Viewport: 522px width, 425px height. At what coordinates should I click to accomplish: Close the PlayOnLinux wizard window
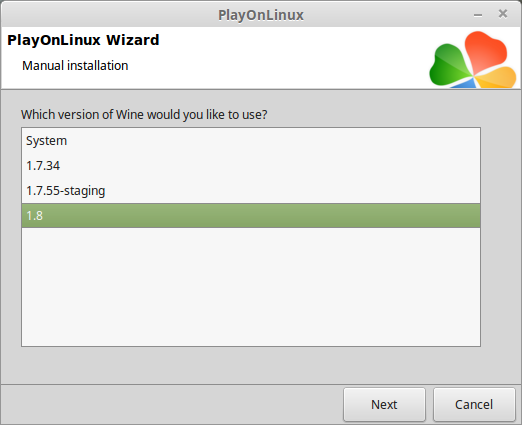(x=503, y=14)
